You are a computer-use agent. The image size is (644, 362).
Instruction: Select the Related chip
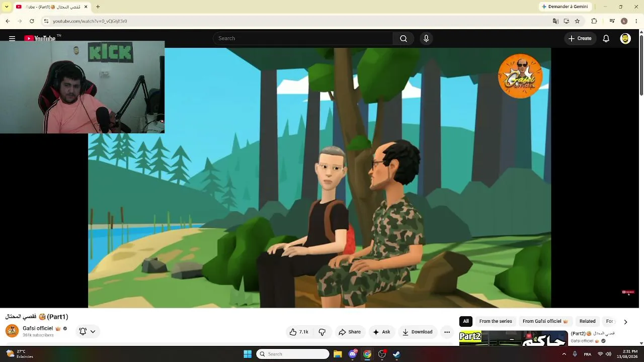(x=587, y=321)
